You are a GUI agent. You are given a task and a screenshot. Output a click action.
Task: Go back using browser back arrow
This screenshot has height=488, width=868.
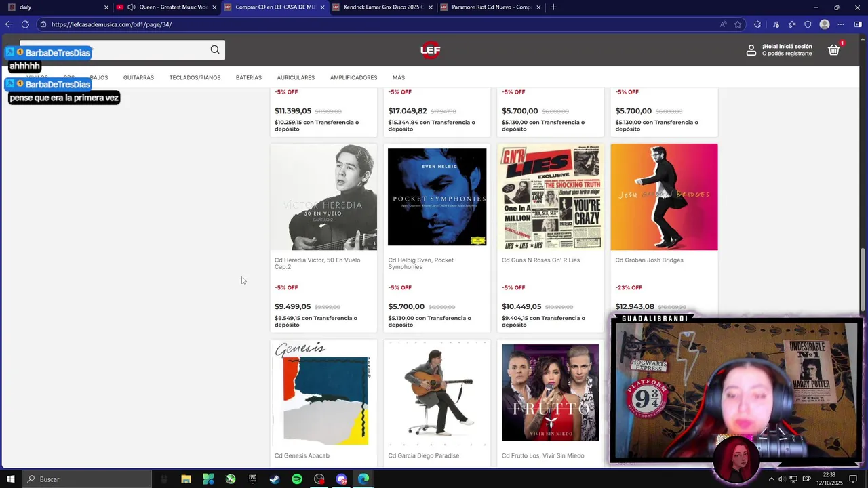pyautogui.click(x=9, y=24)
